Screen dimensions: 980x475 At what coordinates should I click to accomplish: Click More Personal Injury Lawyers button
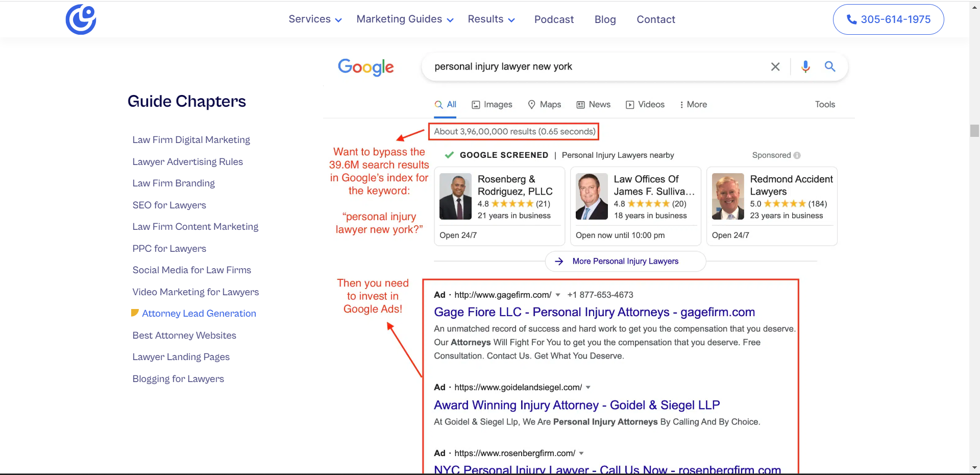click(x=625, y=262)
